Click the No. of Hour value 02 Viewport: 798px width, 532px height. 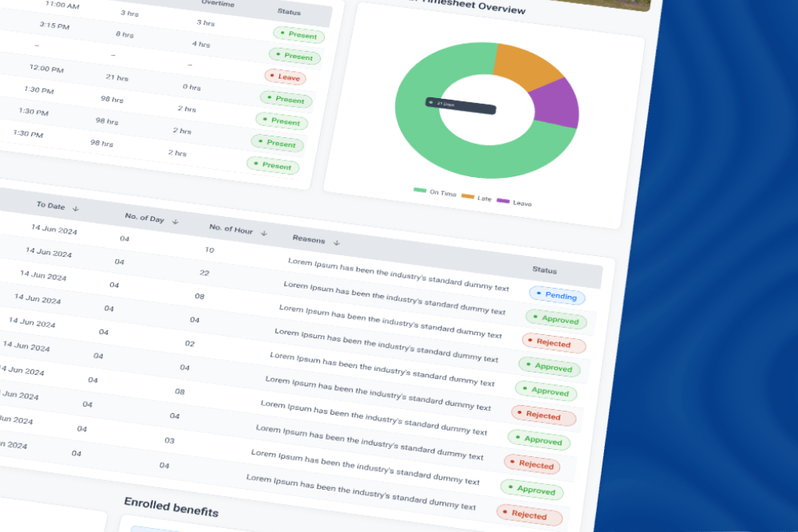coord(190,343)
